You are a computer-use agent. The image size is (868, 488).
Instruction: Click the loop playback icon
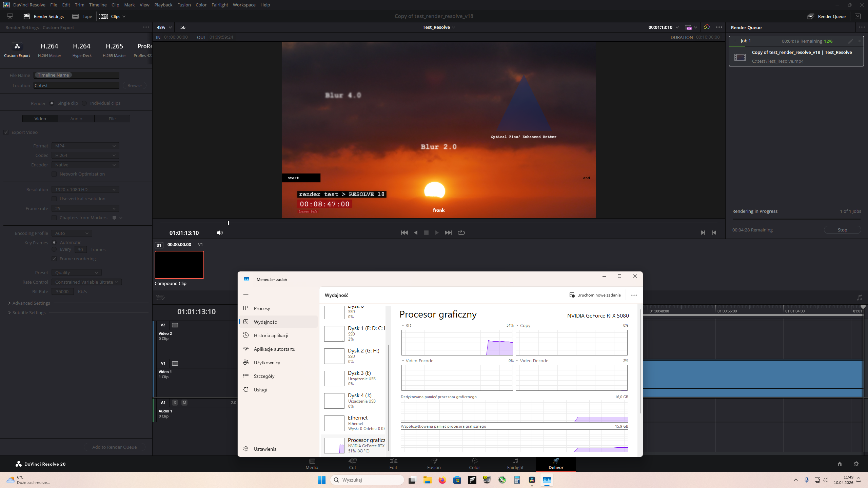[461, 232]
